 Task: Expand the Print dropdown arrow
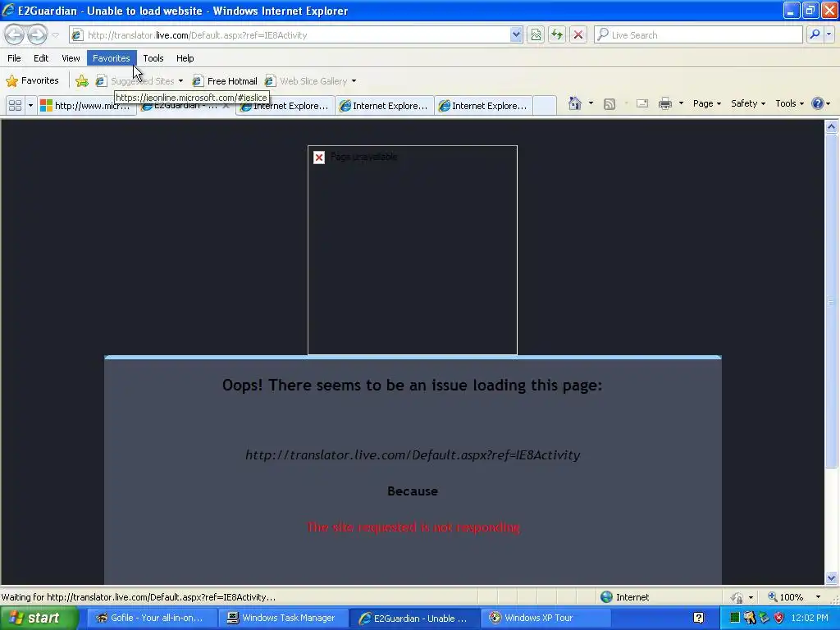681,103
